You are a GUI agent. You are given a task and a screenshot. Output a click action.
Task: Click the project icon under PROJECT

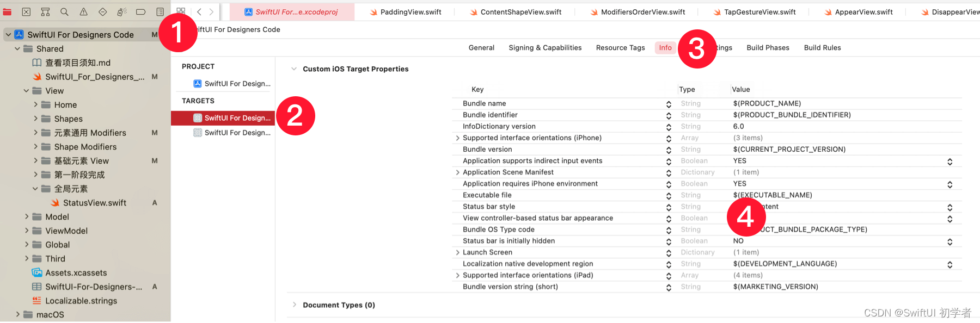pos(198,84)
